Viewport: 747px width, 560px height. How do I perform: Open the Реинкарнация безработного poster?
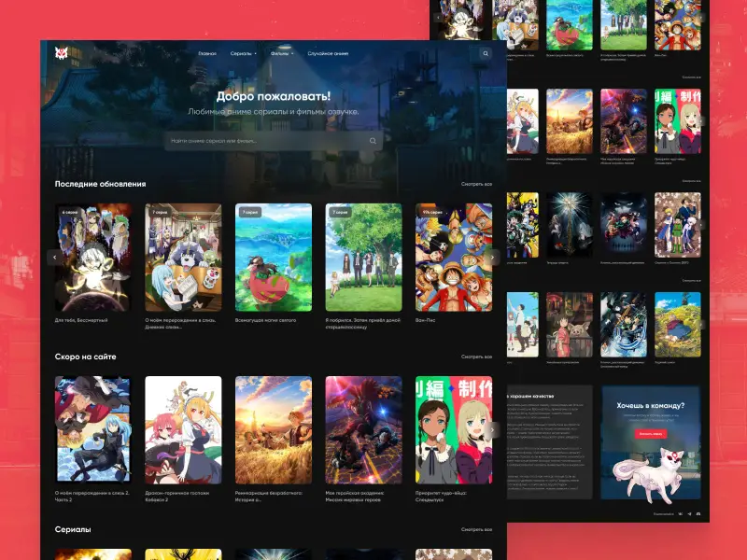[274, 430]
